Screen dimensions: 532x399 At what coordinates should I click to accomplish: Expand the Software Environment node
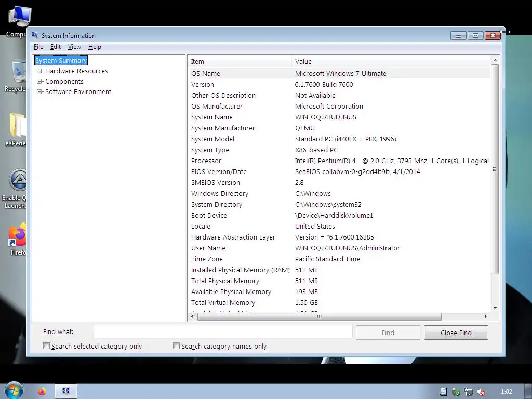(x=39, y=91)
